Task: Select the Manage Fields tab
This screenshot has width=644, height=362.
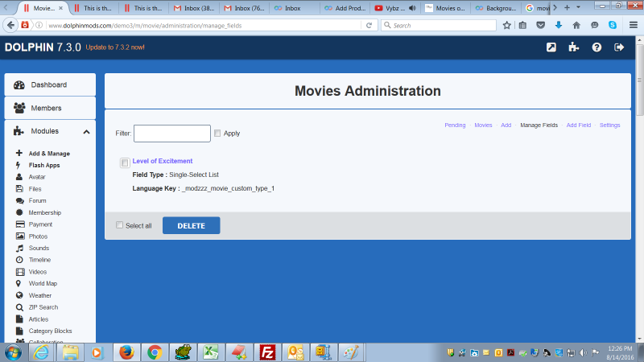Action: (x=539, y=125)
